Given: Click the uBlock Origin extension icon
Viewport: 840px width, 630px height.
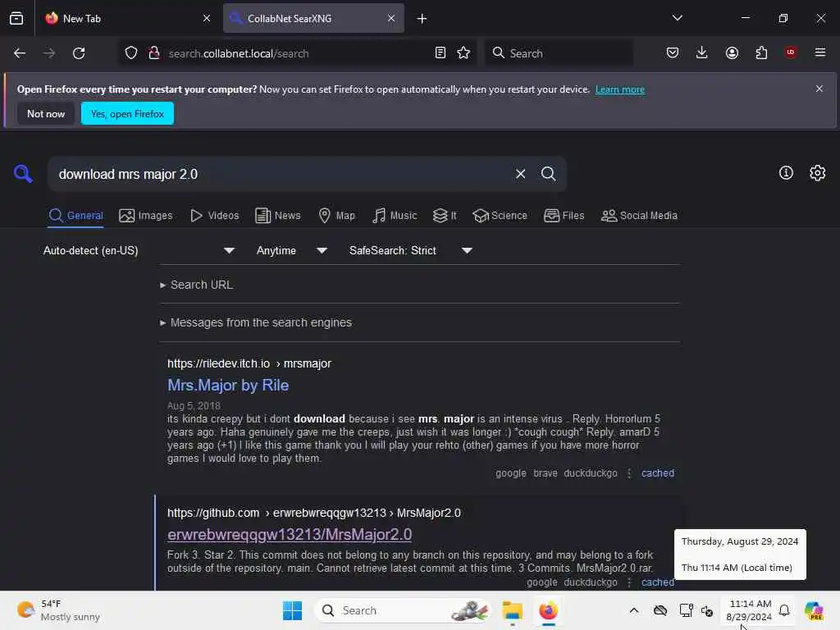Looking at the screenshot, I should coord(791,52).
